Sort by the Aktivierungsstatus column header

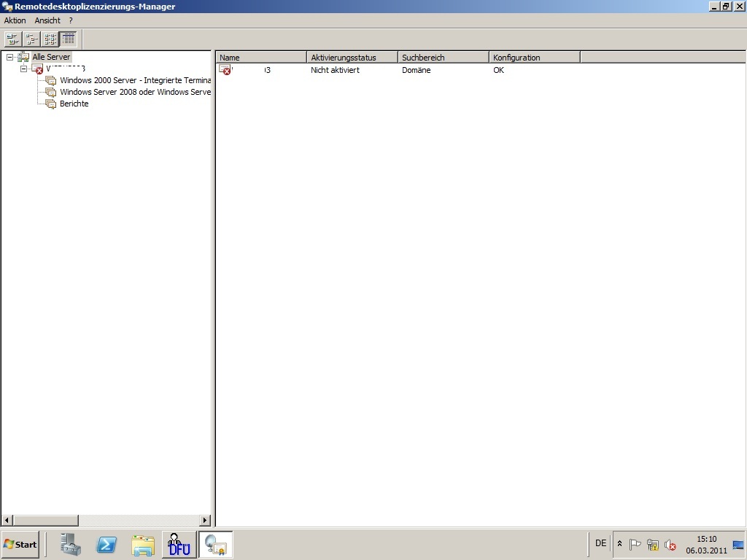pyautogui.click(x=352, y=57)
